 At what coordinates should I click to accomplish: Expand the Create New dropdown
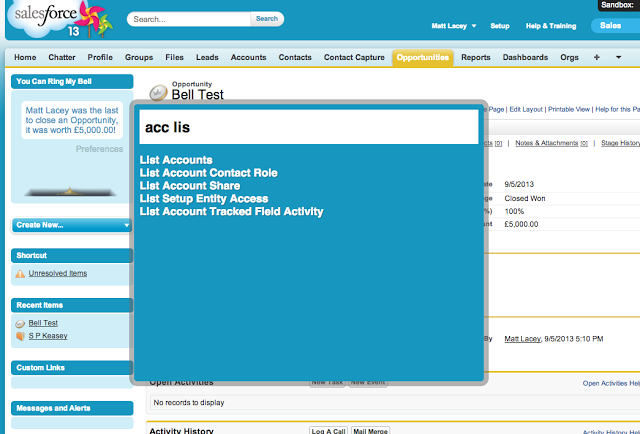click(71, 225)
